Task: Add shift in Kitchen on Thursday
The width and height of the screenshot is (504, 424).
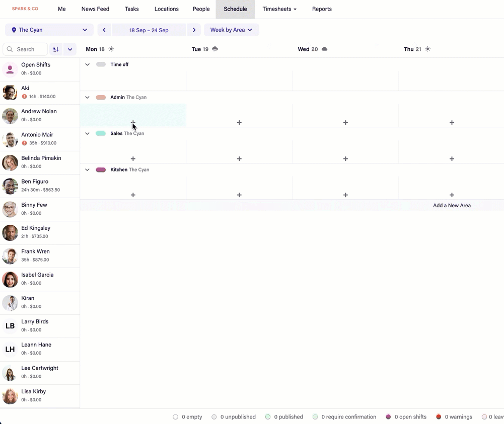Action: pos(452,195)
